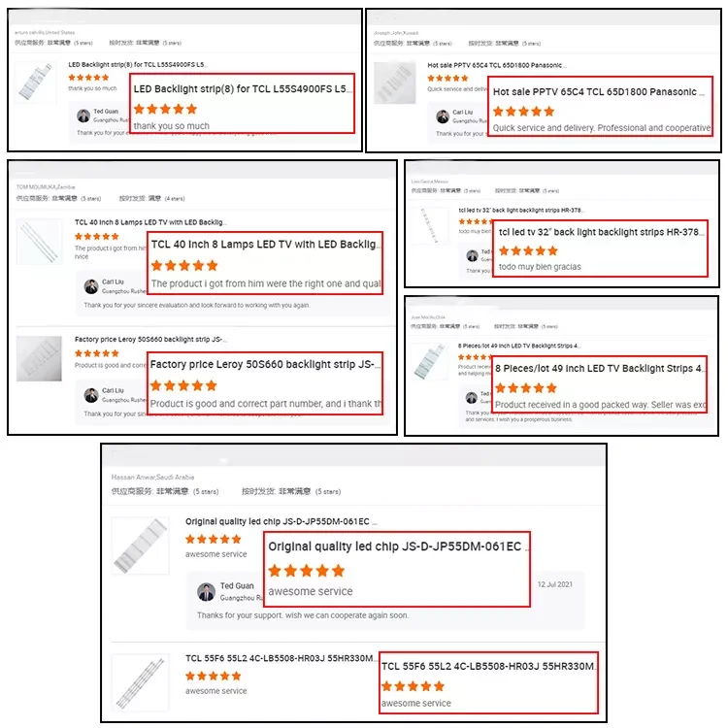Open small title link 'TCL 55F6 55L2 4C-LB5508-HR03J'
Image resolution: width=728 pixels, height=728 pixels.
coord(280,658)
